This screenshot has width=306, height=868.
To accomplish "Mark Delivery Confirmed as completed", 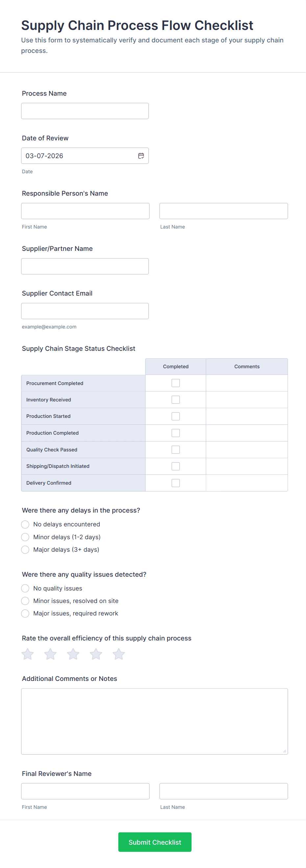I will (x=175, y=483).
